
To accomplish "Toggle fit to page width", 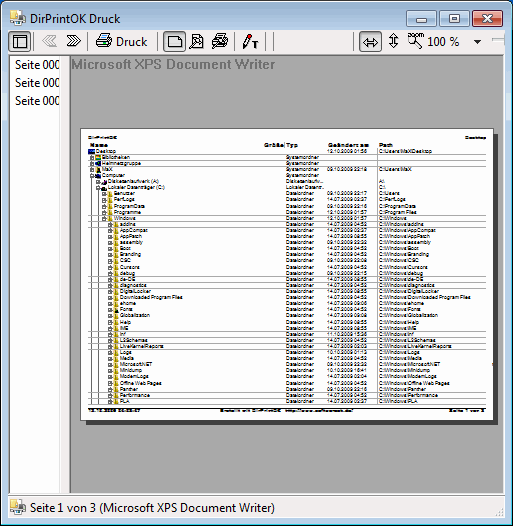I will (x=370, y=42).
